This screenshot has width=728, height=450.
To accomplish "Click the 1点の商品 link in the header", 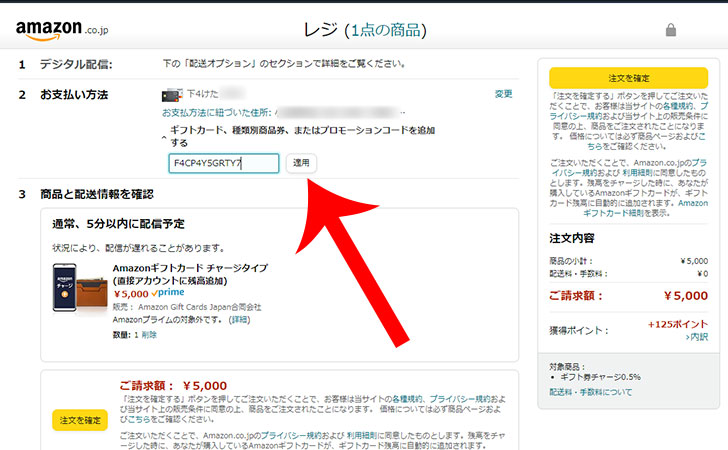I will [385, 30].
